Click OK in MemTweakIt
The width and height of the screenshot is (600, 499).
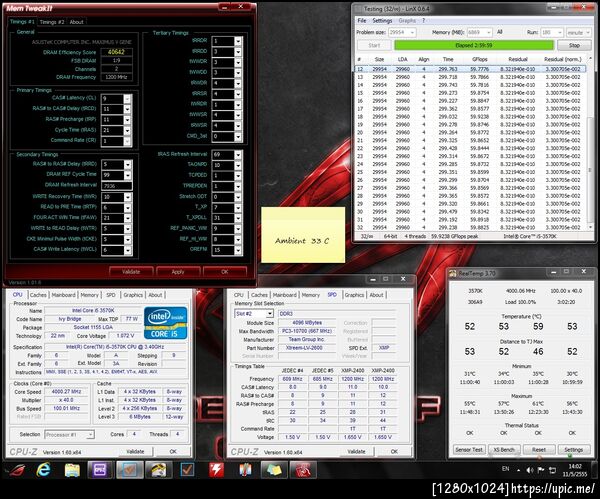tap(225, 272)
